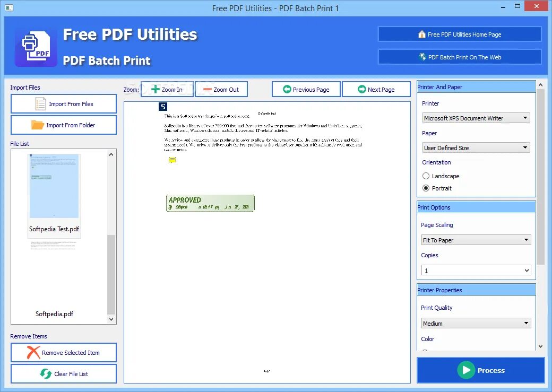
Task: Click the Printer Properties section header
Action: point(476,290)
